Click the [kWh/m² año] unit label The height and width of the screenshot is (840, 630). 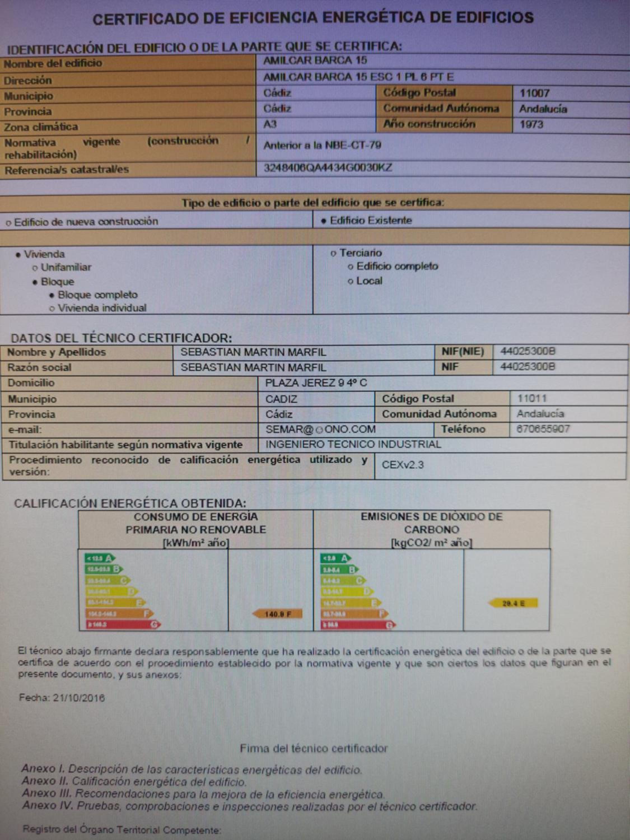coord(195,543)
